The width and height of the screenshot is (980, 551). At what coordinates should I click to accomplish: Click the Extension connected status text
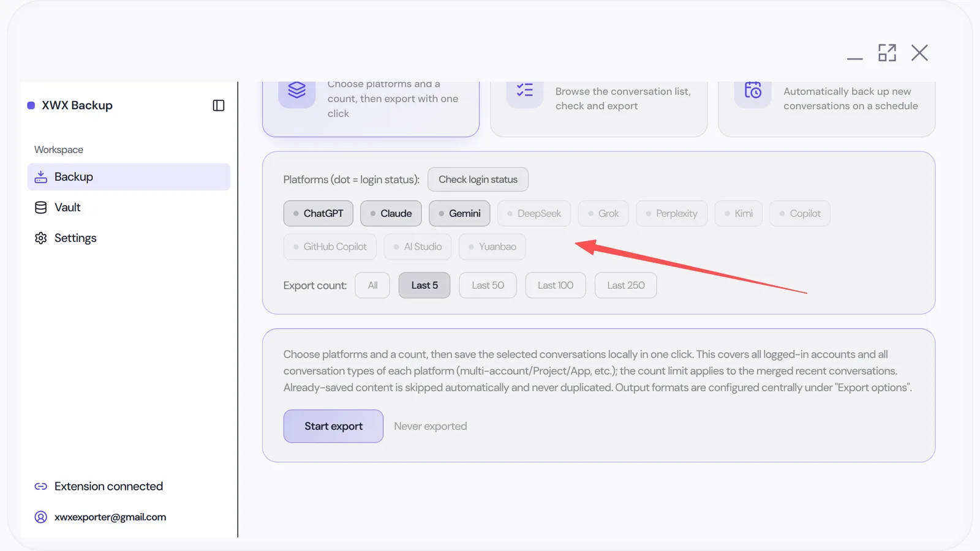click(108, 486)
